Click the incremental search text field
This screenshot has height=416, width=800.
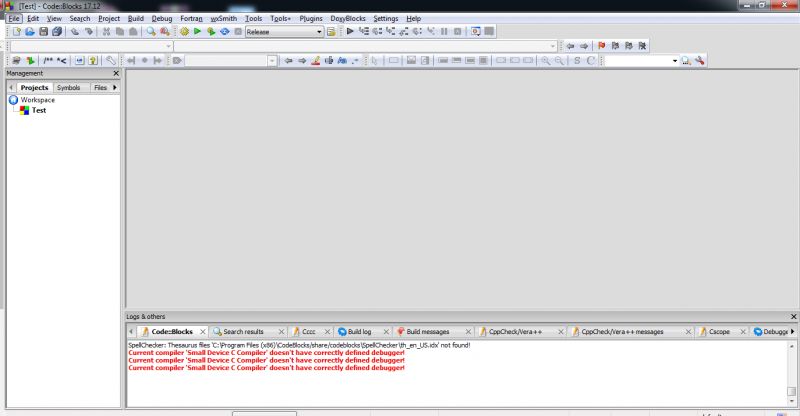(226, 61)
